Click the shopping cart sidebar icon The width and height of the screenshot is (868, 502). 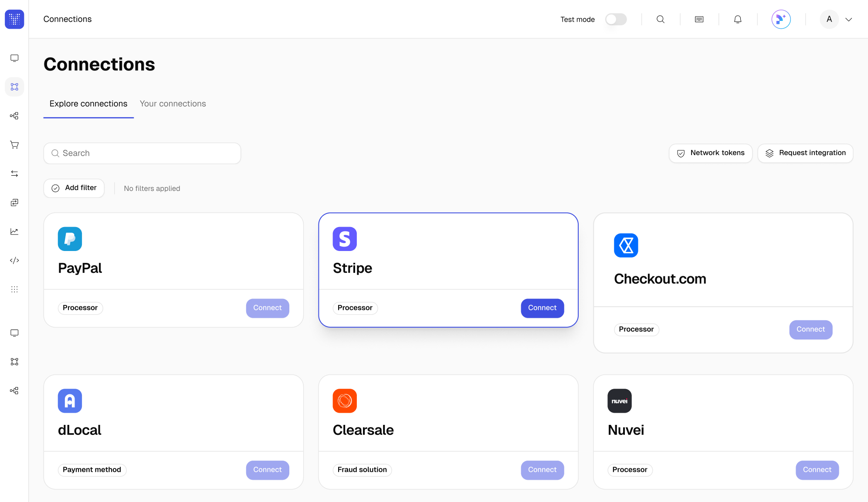pyautogui.click(x=14, y=145)
